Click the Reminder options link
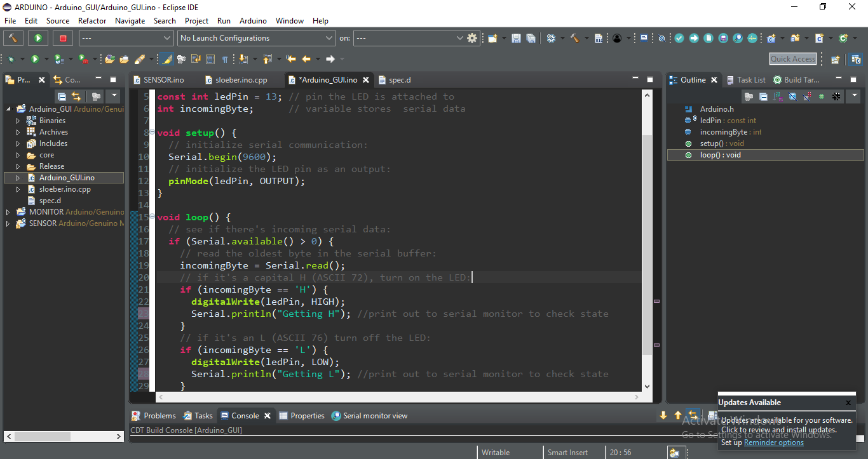This screenshot has width=868, height=459. [x=773, y=442]
